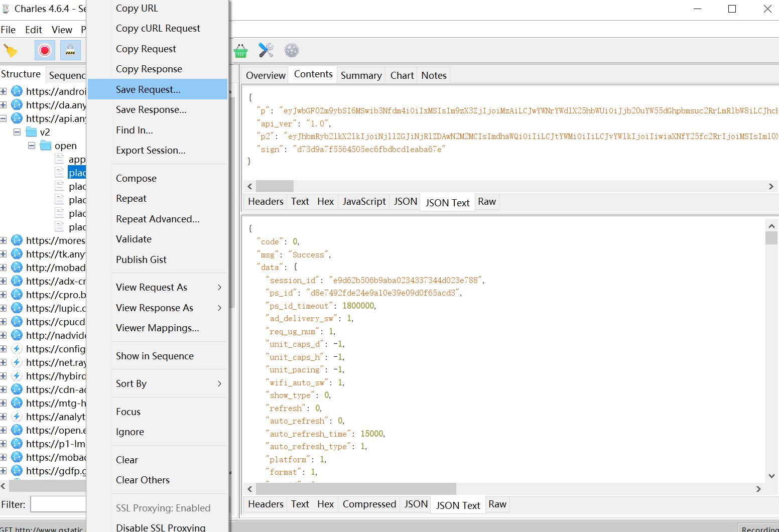Viewport: 779px width, 532px height.
Task: Collapse the v2 folder tree node
Action: 17,132
